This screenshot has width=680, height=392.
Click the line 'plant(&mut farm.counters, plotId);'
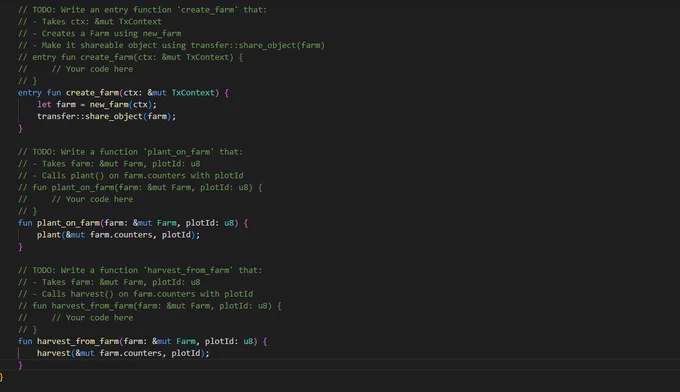pyautogui.click(x=118, y=235)
